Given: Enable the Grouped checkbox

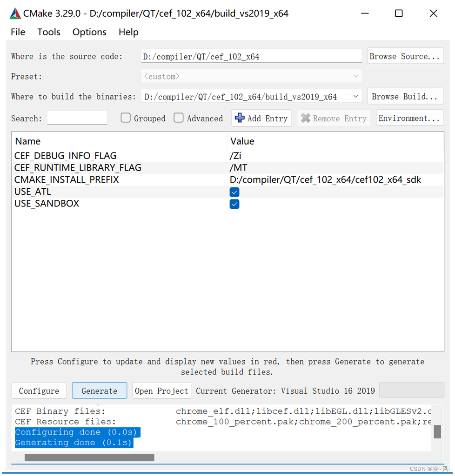Looking at the screenshot, I should tap(126, 118).
